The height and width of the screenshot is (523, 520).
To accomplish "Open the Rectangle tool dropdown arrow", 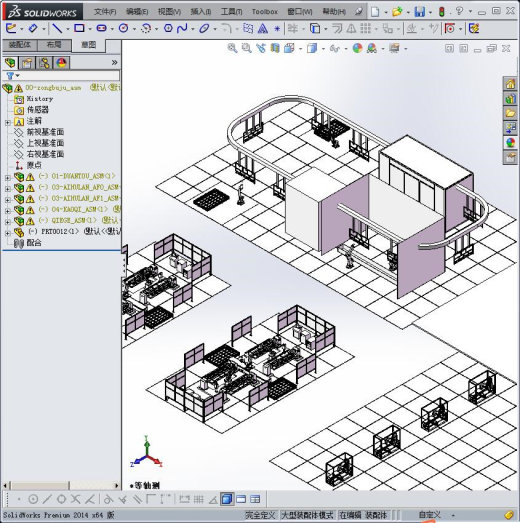I will tap(90, 29).
